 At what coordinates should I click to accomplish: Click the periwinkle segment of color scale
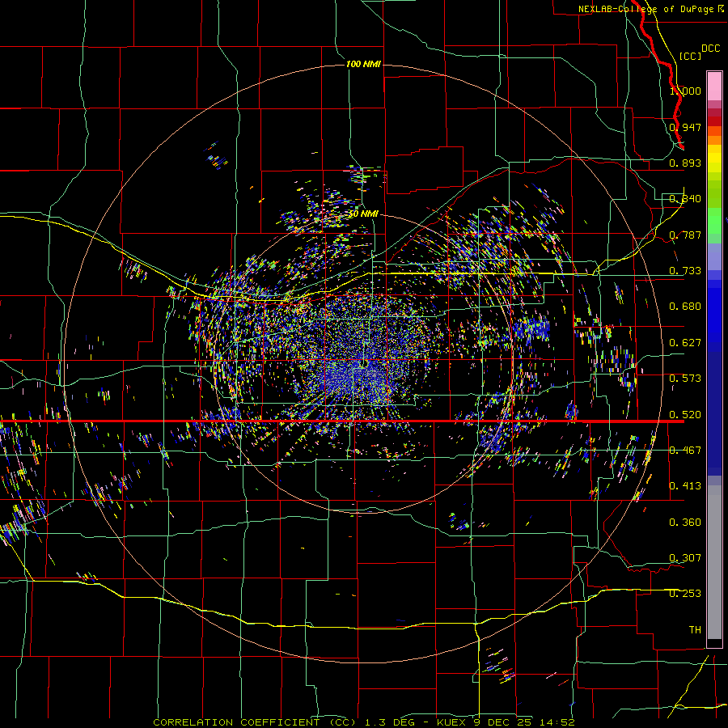(x=714, y=256)
